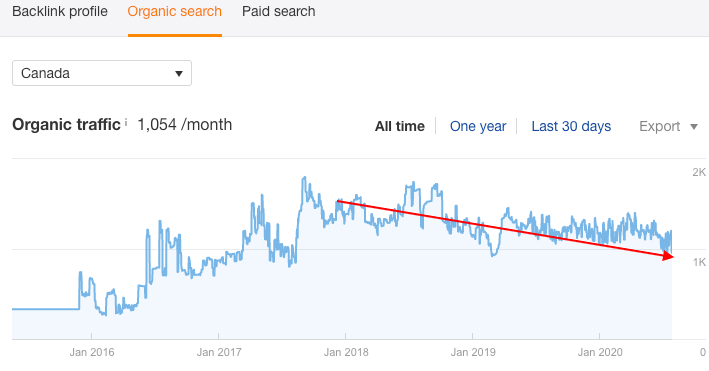
Task: Click the Organic traffic heading
Action: 66,124
